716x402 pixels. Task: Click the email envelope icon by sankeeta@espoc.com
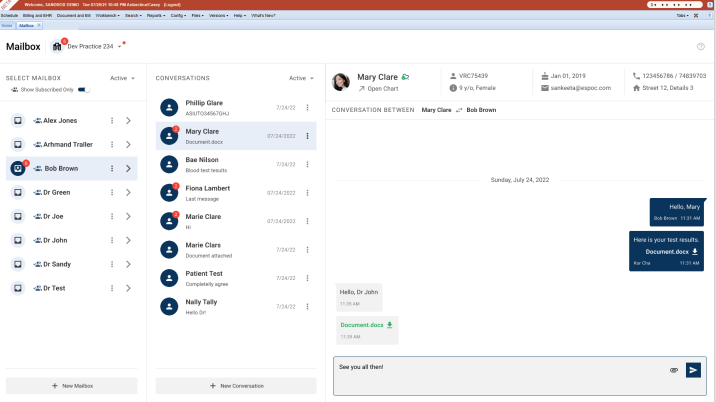[x=545, y=88]
